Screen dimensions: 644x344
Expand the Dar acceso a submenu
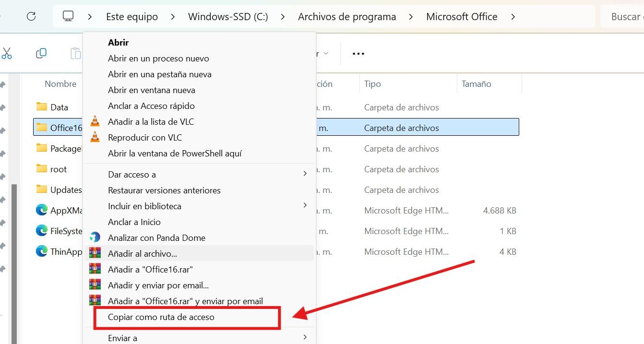[x=305, y=174]
